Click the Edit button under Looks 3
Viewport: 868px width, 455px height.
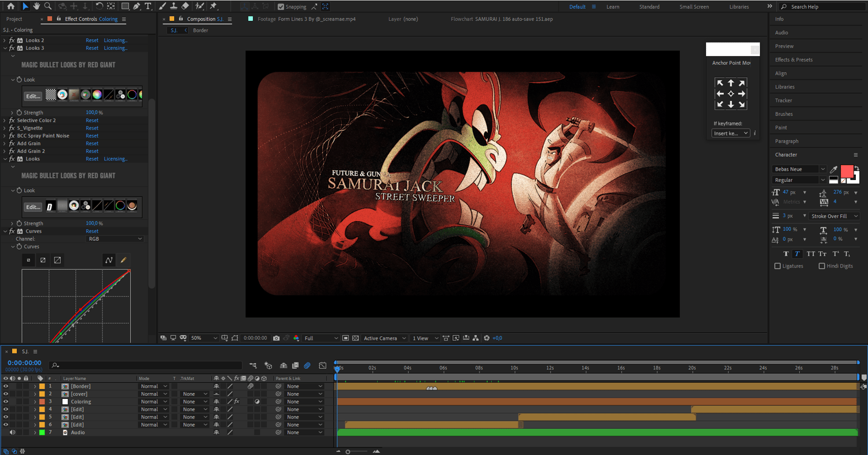pos(33,96)
